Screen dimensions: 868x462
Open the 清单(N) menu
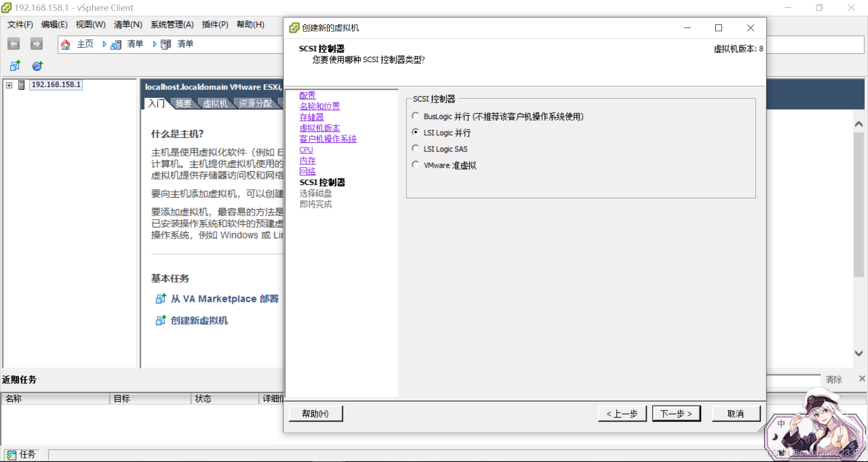point(128,24)
